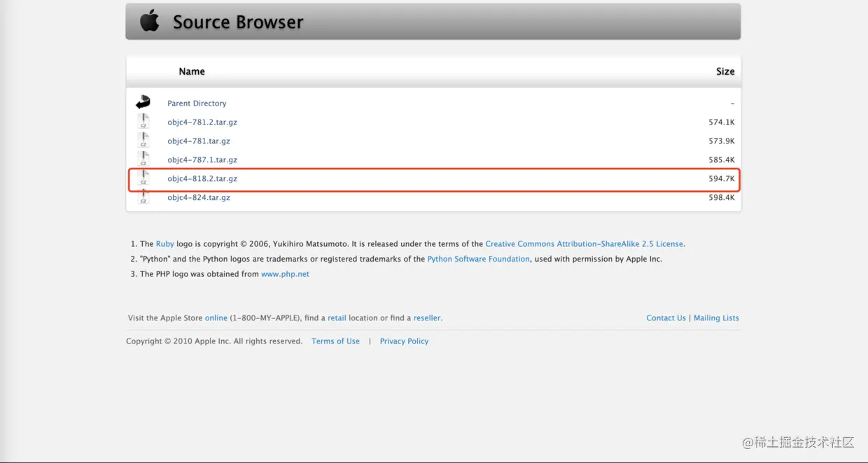Visit the Python Software Foundation link
This screenshot has width=868, height=463.
point(478,259)
